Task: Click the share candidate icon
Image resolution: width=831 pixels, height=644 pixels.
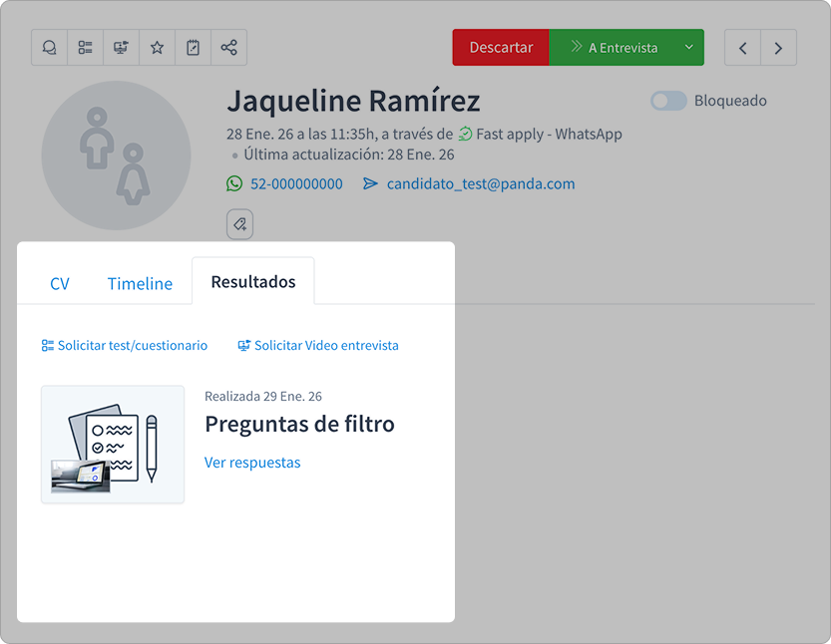Action: point(228,47)
